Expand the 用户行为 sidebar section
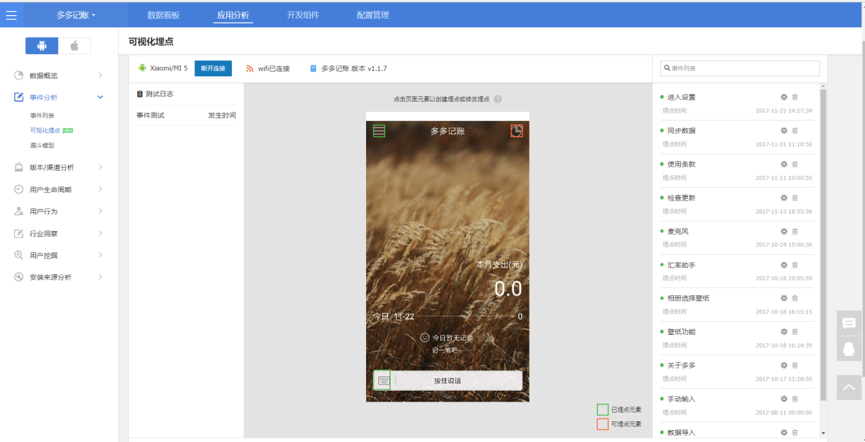865x442 pixels. tap(59, 211)
